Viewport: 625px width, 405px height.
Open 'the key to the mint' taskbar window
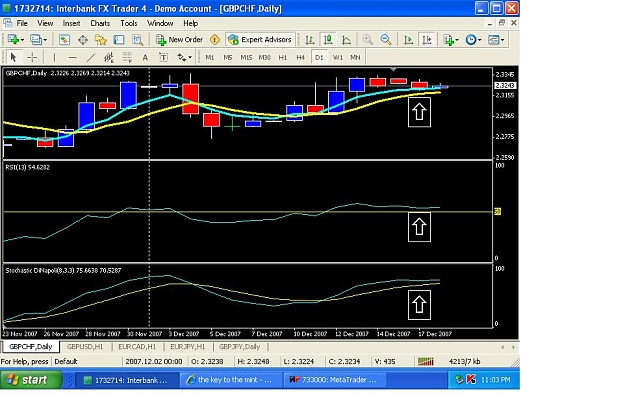231,380
